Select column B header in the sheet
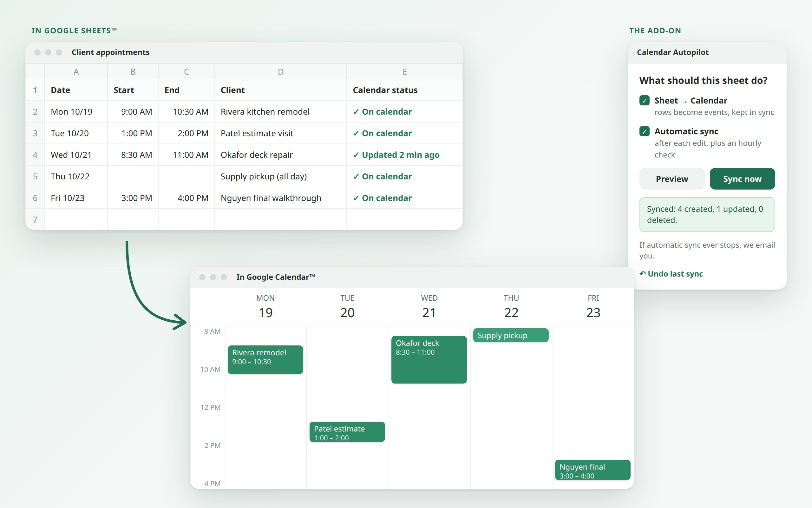812x508 pixels. coord(133,71)
